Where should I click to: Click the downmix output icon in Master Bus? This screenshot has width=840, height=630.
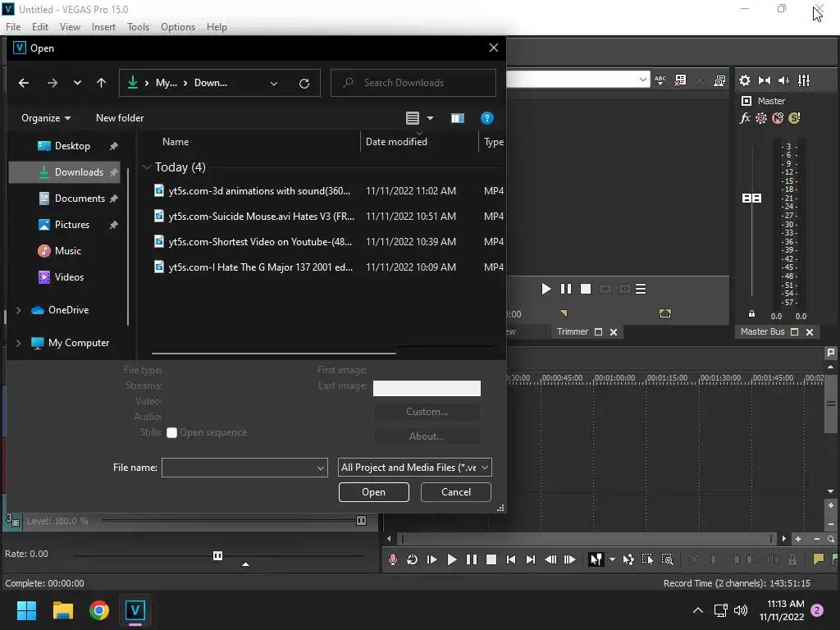pyautogui.click(x=765, y=80)
